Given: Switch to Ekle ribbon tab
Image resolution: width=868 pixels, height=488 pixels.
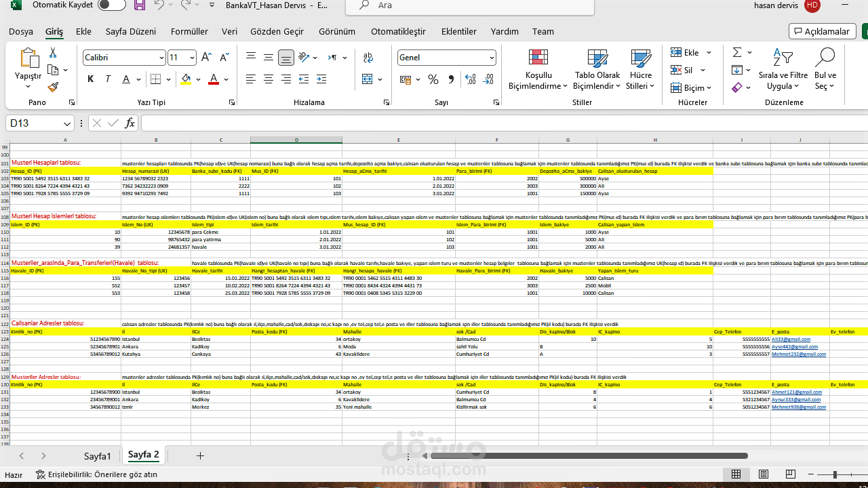Looking at the screenshot, I should [x=83, y=31].
